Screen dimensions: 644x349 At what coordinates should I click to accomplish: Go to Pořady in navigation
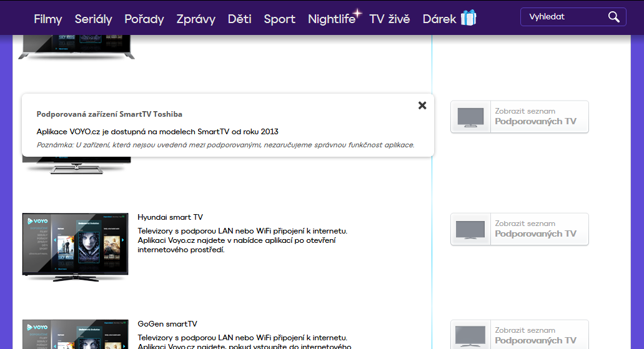tap(144, 19)
